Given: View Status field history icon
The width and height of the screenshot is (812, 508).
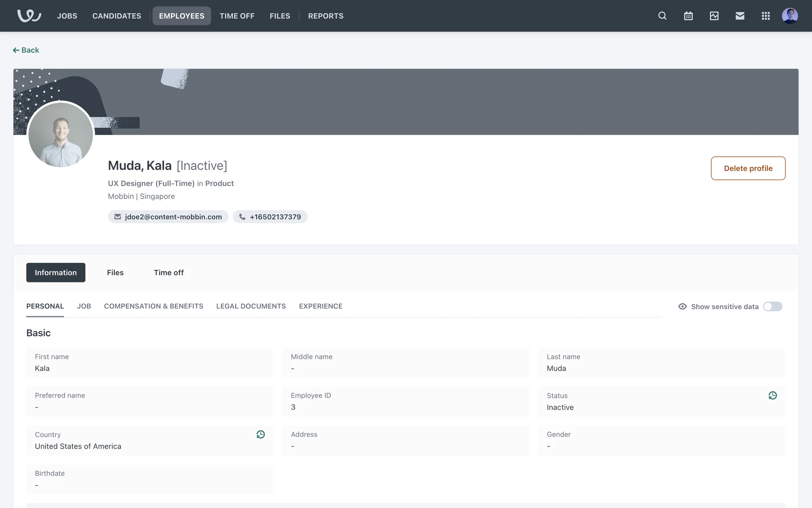Looking at the screenshot, I should (x=772, y=395).
